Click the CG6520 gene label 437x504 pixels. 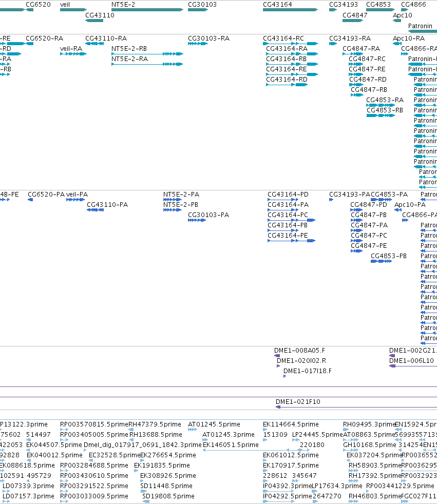point(38,5)
